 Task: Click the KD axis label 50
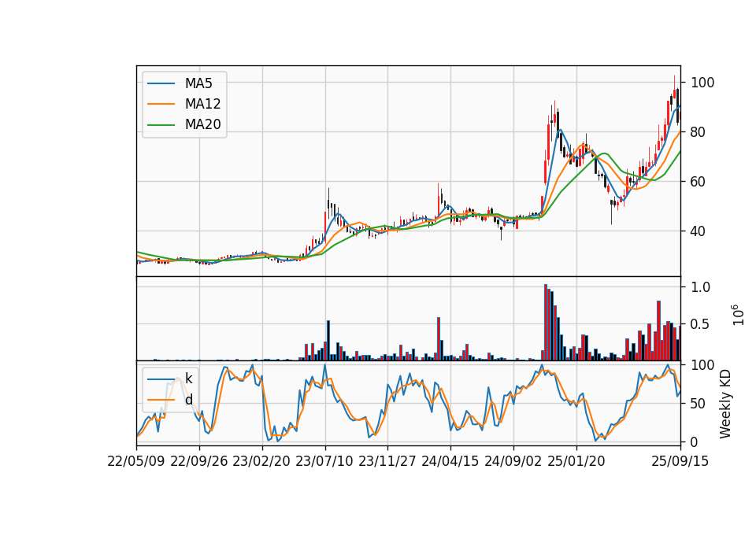pyautogui.click(x=699, y=404)
